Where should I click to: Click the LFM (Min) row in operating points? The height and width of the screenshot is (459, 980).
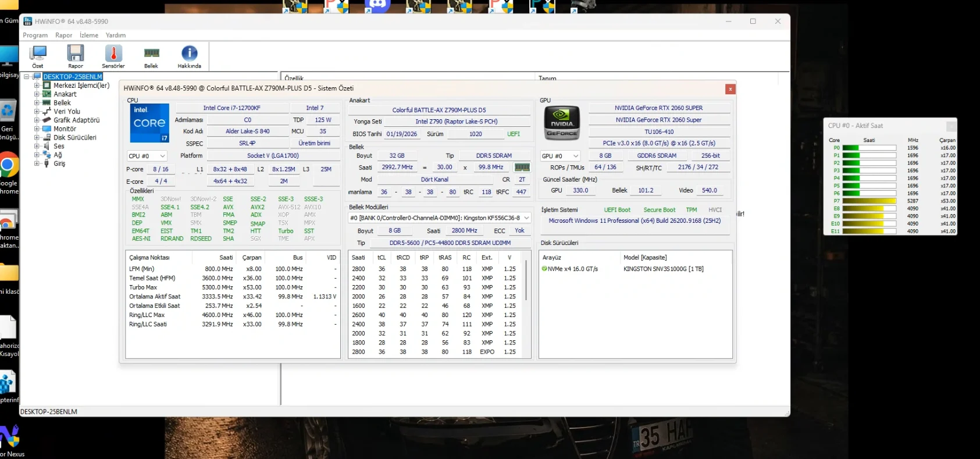click(x=233, y=269)
